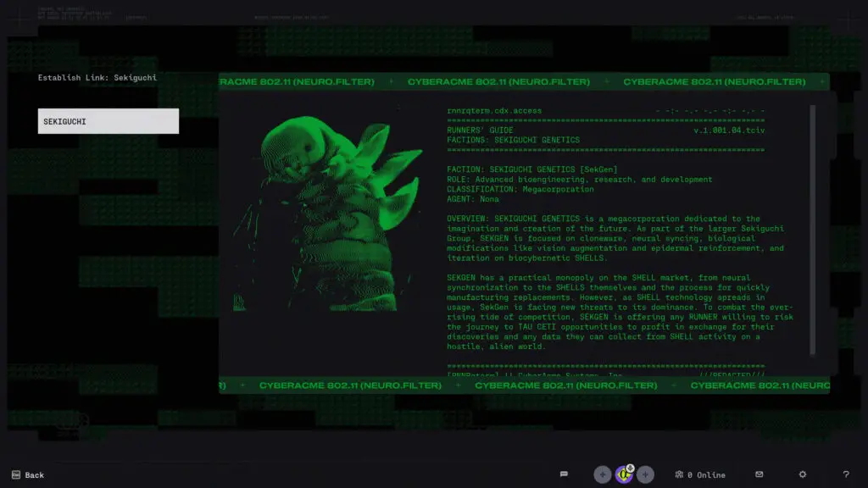Open the help question mark icon
This screenshot has width=868, height=488.
pos(846,474)
